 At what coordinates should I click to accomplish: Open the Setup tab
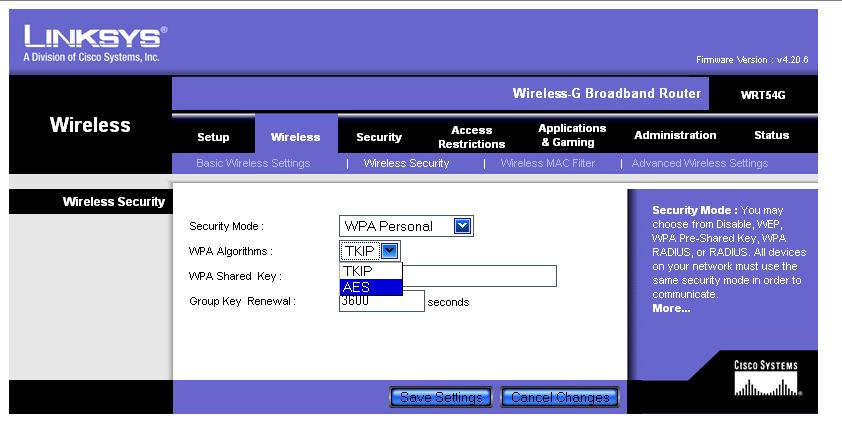tap(213, 137)
